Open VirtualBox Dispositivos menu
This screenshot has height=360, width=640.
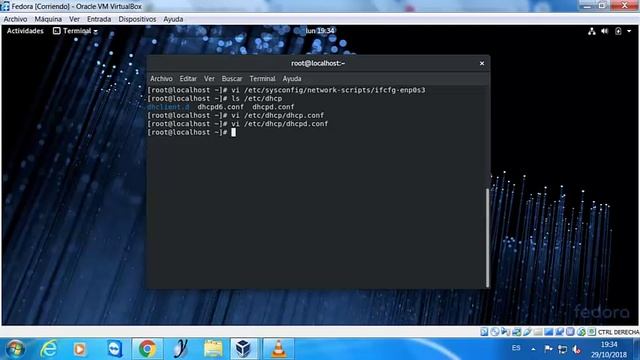(x=137, y=19)
